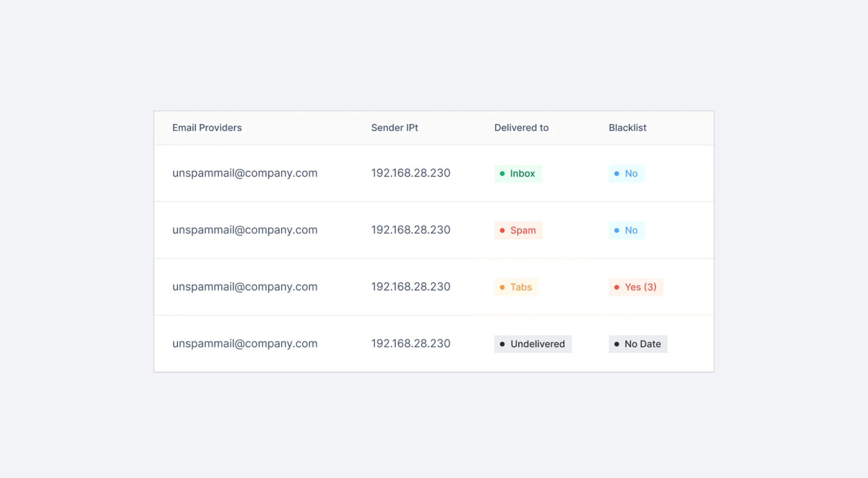Select unspammail@company.com in the third row
Viewport: 868px width, 478px height.
(x=245, y=287)
